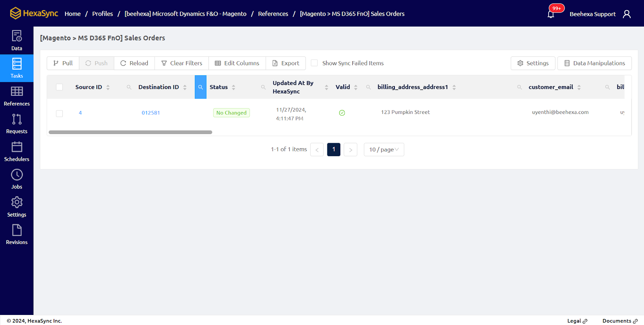Open Data Manipulations

point(594,63)
